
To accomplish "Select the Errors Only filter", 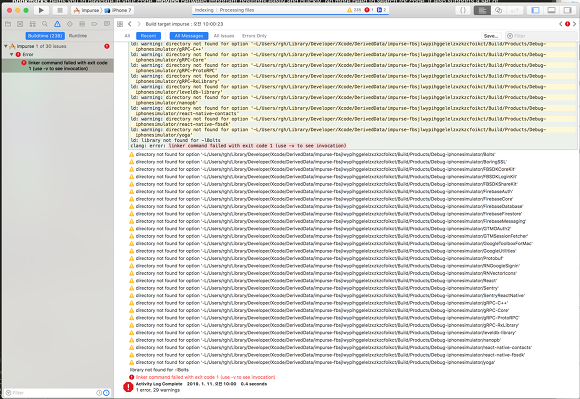I will (254, 36).
